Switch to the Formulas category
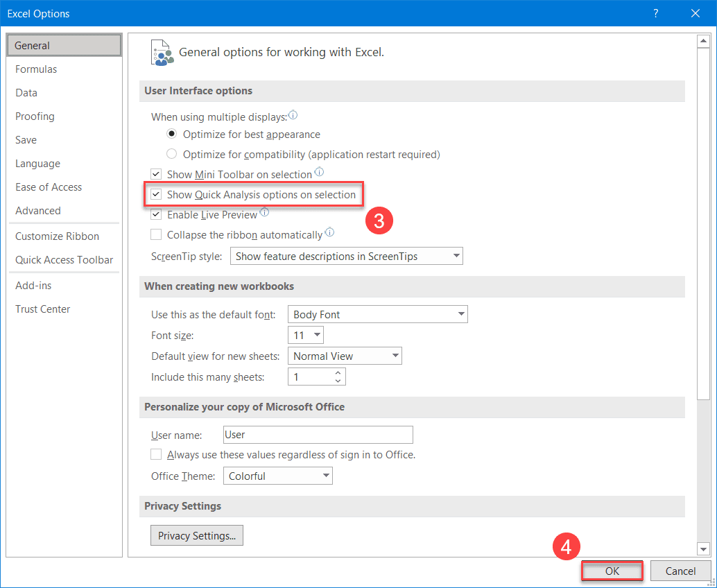Image resolution: width=717 pixels, height=588 pixels. tap(36, 69)
